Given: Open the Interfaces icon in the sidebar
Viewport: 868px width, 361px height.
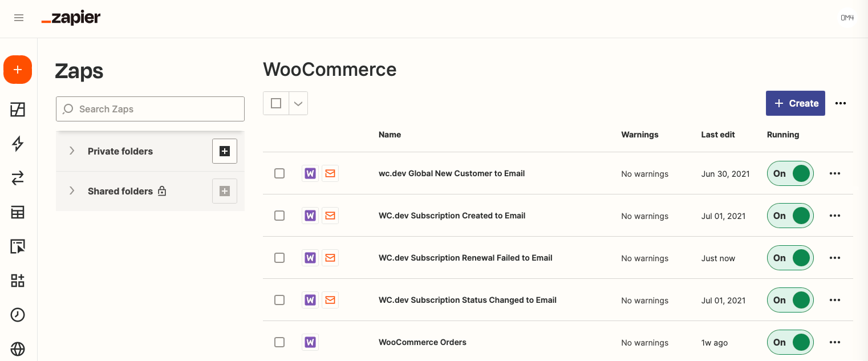Looking at the screenshot, I should click(x=18, y=109).
